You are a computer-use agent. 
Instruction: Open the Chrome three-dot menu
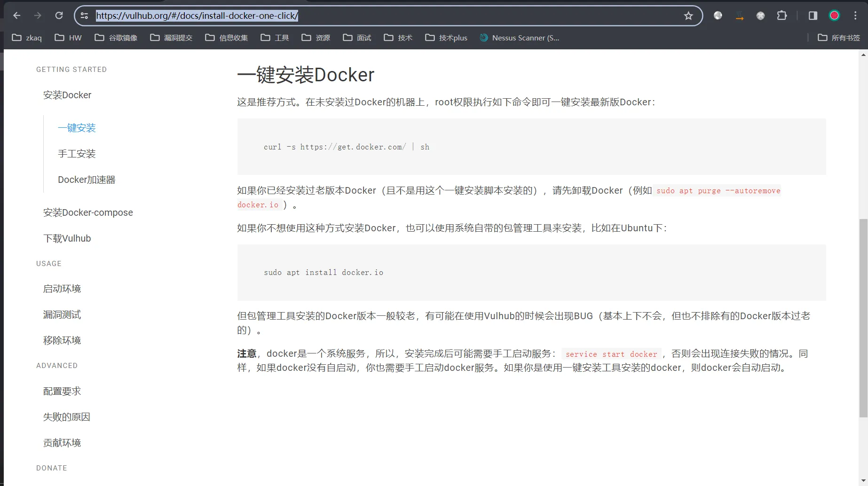pyautogui.click(x=856, y=15)
